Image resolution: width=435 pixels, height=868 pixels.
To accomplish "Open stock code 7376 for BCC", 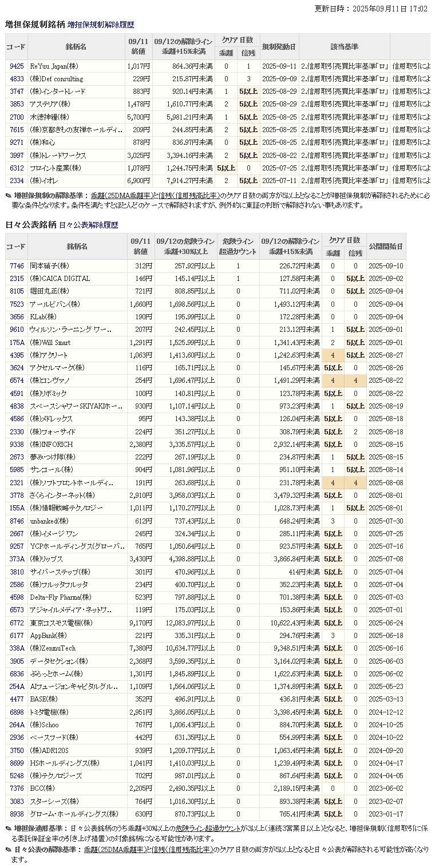I will [17, 788].
